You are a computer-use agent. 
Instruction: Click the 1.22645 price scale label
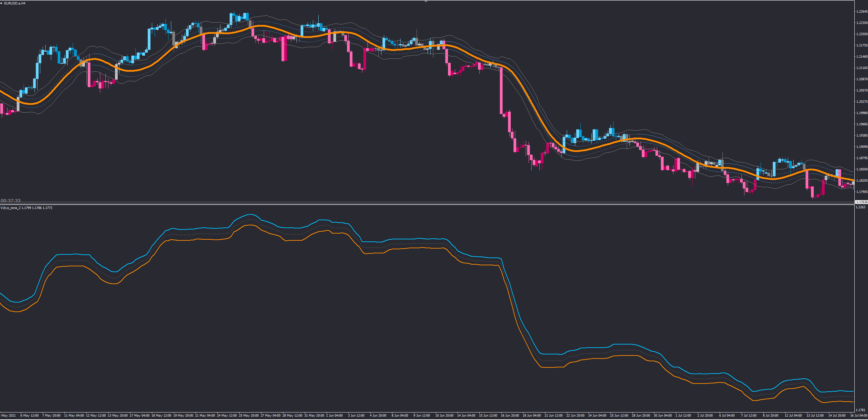[862, 12]
